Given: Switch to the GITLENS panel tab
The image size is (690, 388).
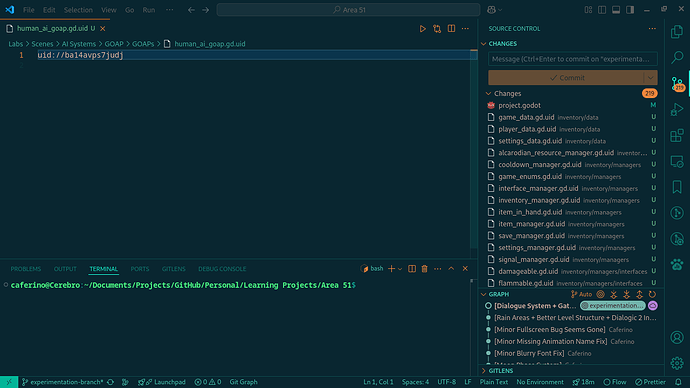Looking at the screenshot, I should 173,269.
